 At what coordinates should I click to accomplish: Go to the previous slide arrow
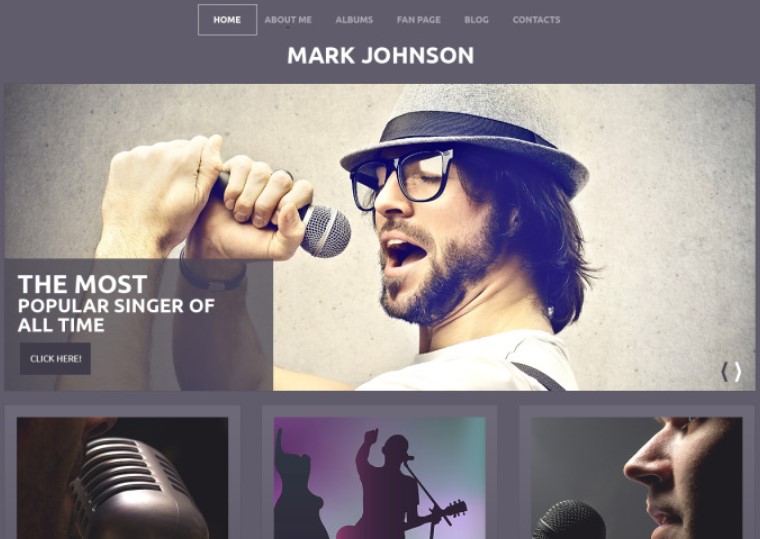click(724, 372)
